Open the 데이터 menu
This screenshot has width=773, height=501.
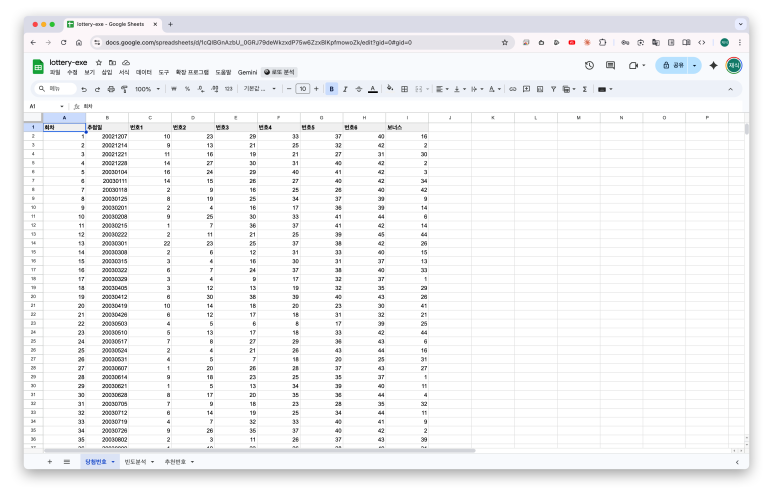point(144,73)
